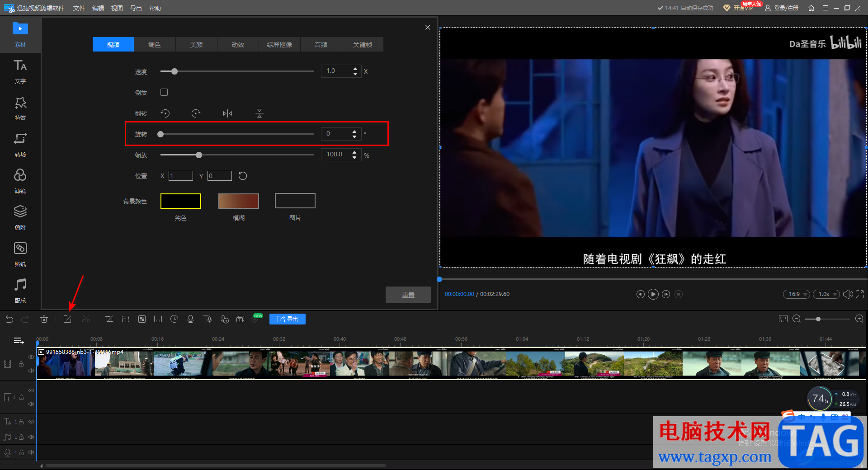The image size is (868, 470).
Task: Click the blue 导出 export button
Action: (288, 319)
